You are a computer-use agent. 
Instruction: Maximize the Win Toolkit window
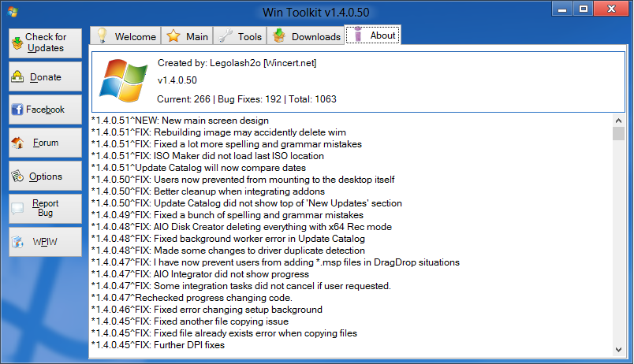click(583, 9)
